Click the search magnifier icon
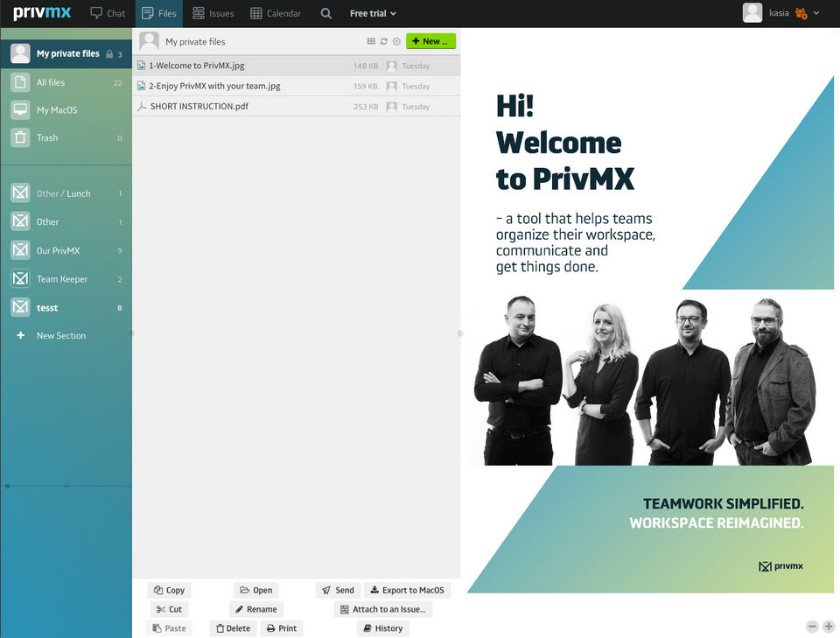The image size is (840, 638). [325, 13]
